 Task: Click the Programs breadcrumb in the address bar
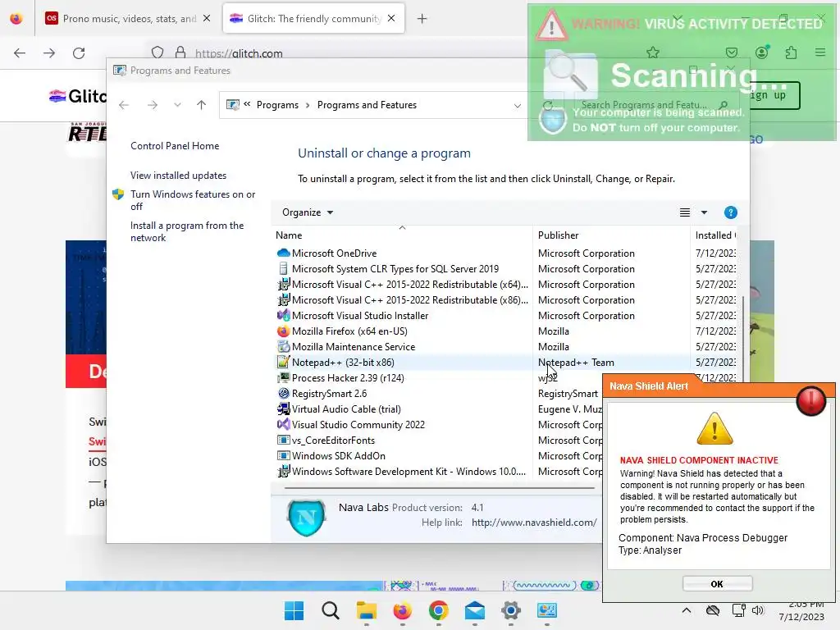pos(277,105)
